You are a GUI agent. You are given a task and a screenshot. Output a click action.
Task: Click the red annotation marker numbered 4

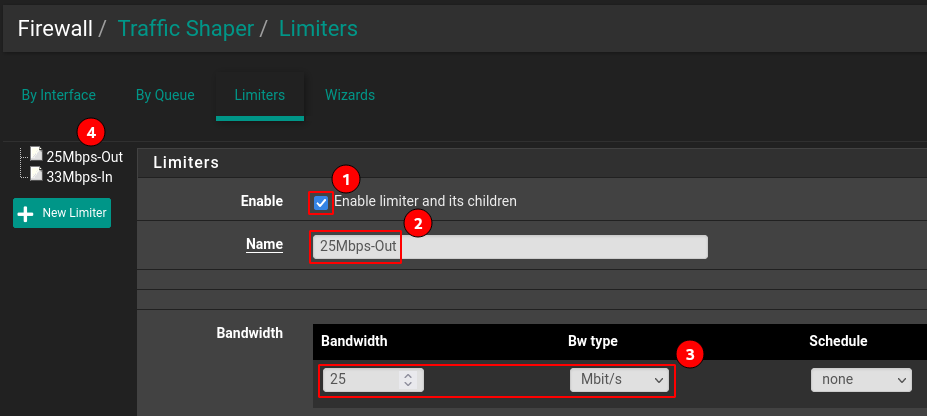tap(91, 132)
